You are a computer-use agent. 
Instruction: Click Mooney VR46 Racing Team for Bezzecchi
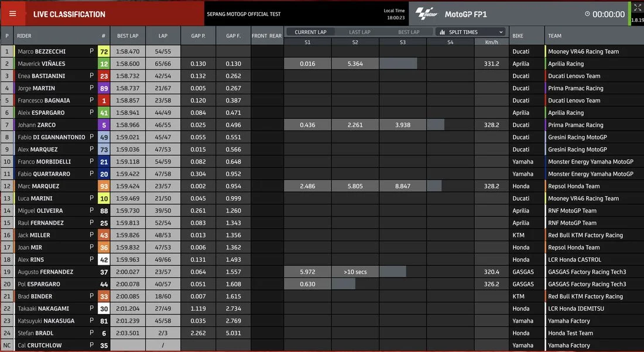(x=583, y=52)
